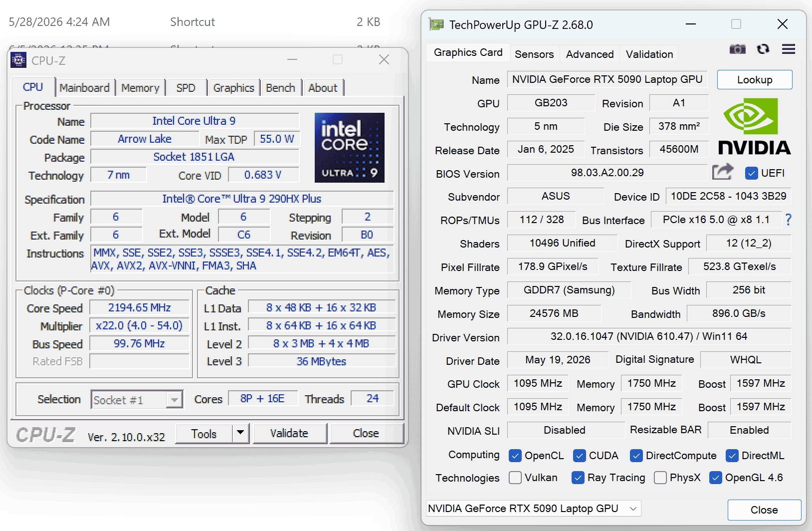Image resolution: width=812 pixels, height=531 pixels.
Task: Open the GPU-Z hamburger menu
Action: click(x=789, y=49)
